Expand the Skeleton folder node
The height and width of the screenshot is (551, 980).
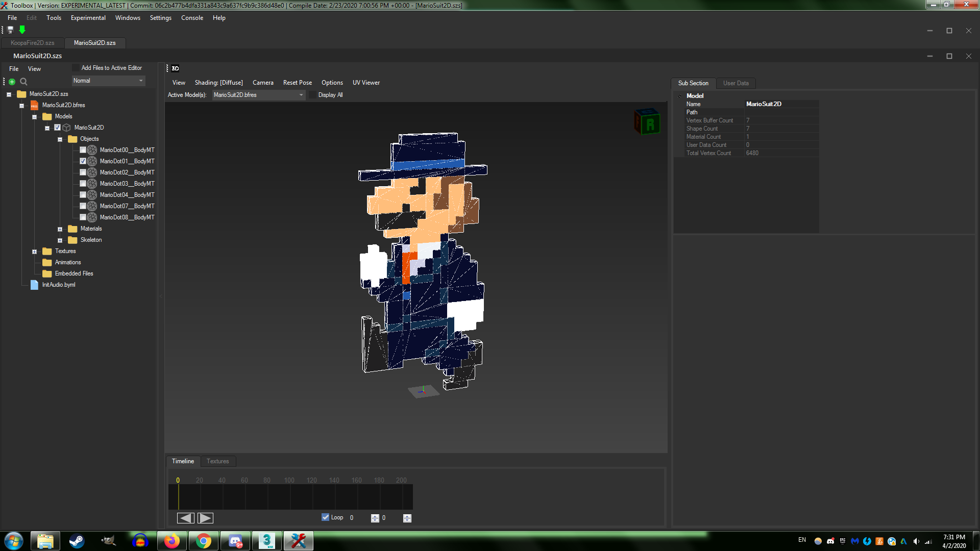click(x=60, y=240)
